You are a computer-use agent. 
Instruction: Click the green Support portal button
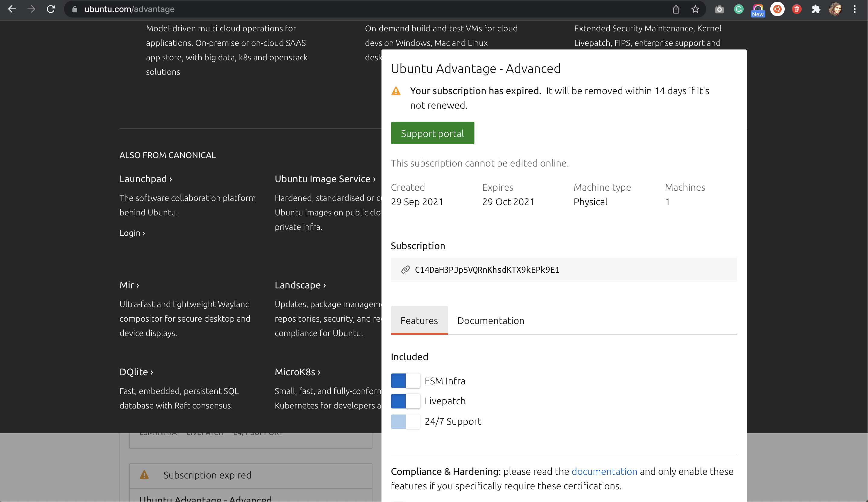pyautogui.click(x=432, y=133)
